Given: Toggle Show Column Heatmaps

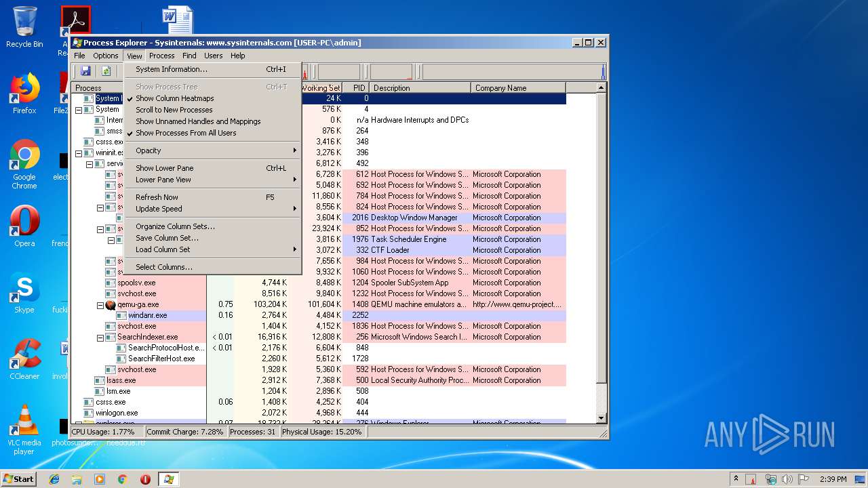Looking at the screenshot, I should pos(212,98).
